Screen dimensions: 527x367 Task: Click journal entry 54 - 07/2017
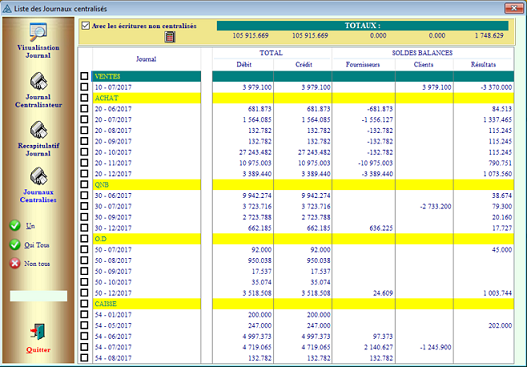coord(113,347)
